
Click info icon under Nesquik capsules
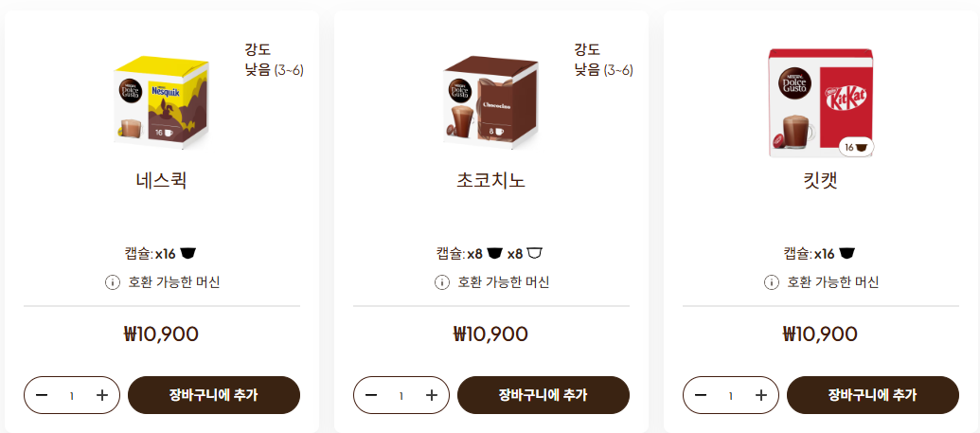point(112,282)
